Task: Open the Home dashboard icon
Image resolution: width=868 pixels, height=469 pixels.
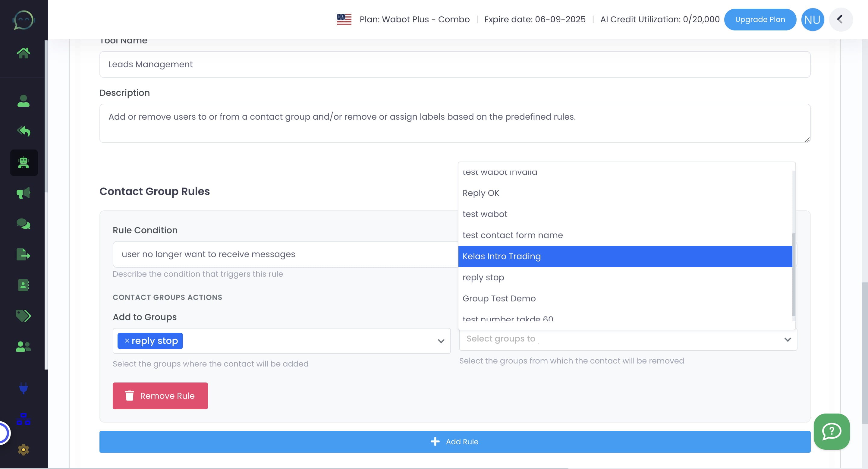Action: (24, 52)
